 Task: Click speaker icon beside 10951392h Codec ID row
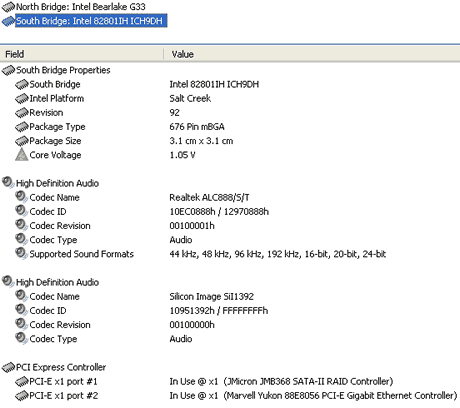21,310
